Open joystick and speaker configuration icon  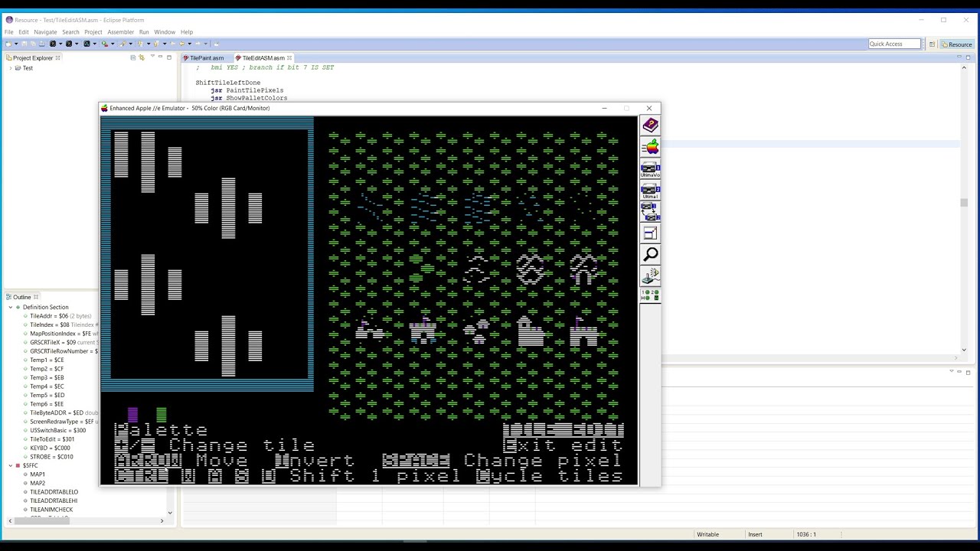tap(650, 275)
